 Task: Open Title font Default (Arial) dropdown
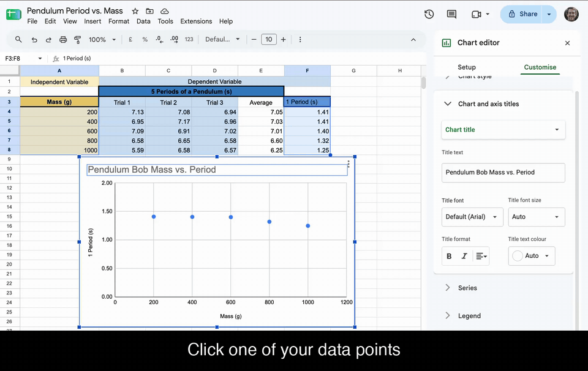(472, 217)
